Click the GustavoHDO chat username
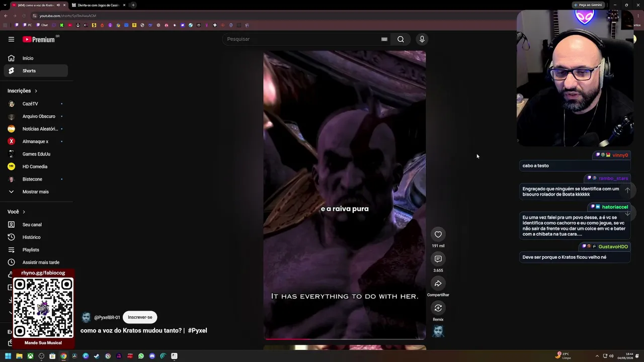The image size is (644, 362). click(x=613, y=247)
